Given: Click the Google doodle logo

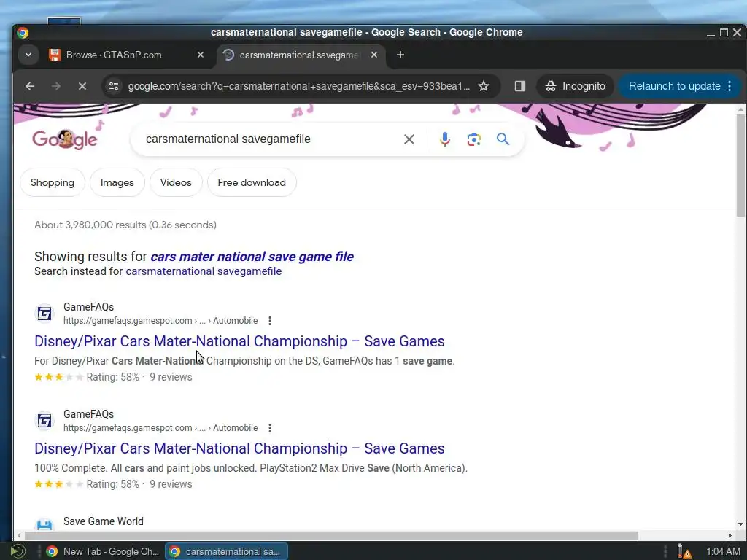Looking at the screenshot, I should tap(65, 139).
